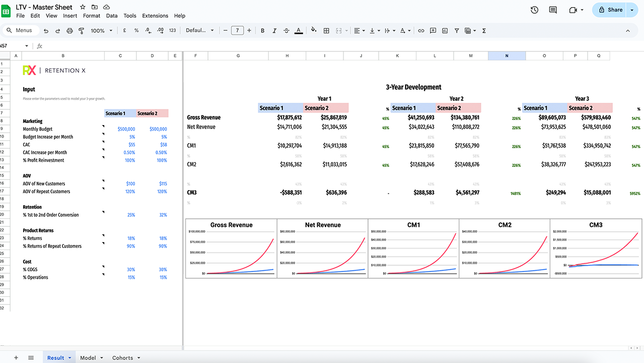Open the zoom level dropdown
Screen dimensions: 644x363
click(x=101, y=30)
